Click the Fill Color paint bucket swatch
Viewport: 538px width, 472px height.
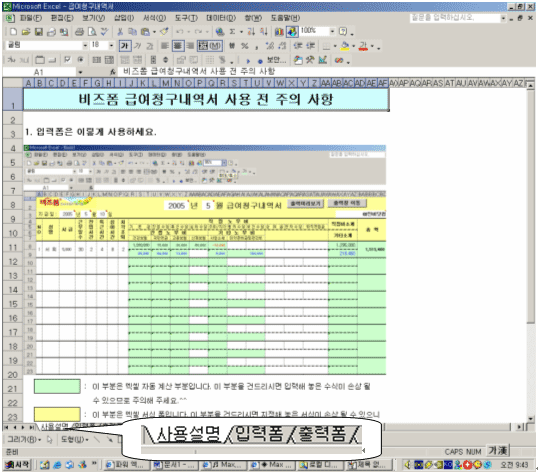tap(345, 46)
